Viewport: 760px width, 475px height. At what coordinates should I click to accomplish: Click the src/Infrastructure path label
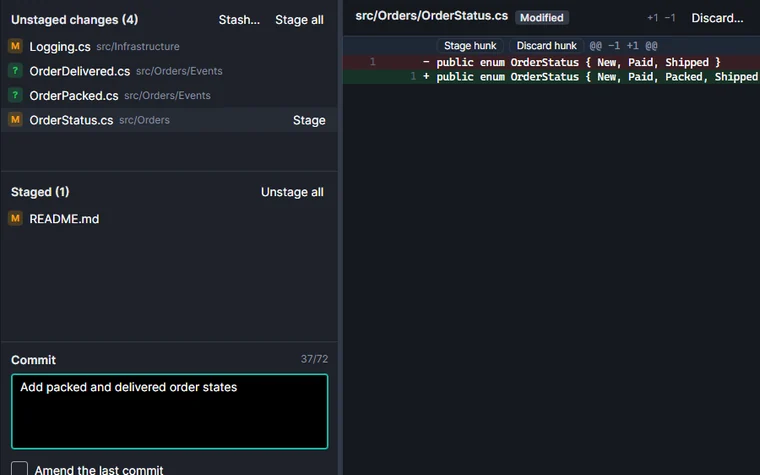[x=138, y=47]
